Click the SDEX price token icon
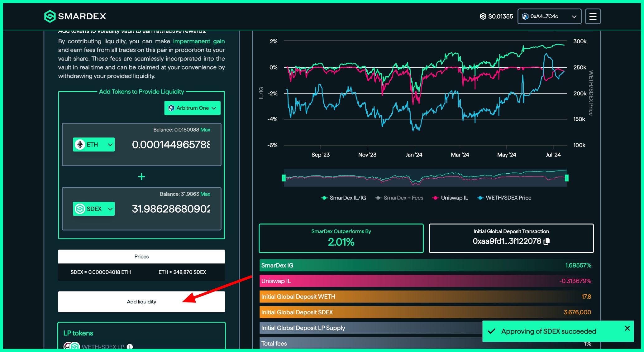Viewport: 644px width, 352px height. tap(483, 16)
